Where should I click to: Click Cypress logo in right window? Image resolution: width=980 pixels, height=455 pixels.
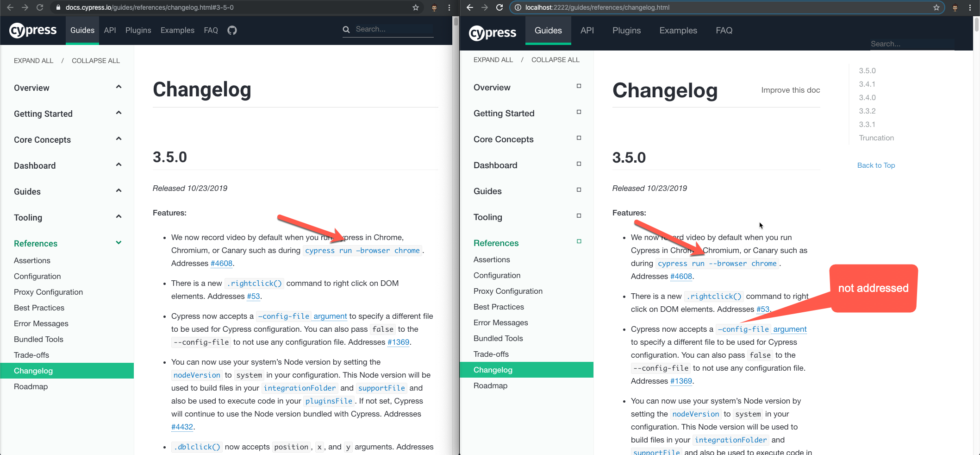[x=493, y=33]
